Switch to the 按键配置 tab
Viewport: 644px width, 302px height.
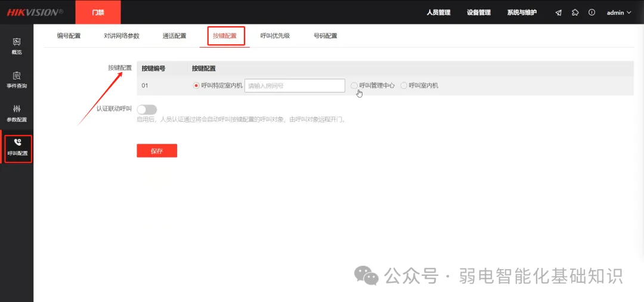(225, 36)
